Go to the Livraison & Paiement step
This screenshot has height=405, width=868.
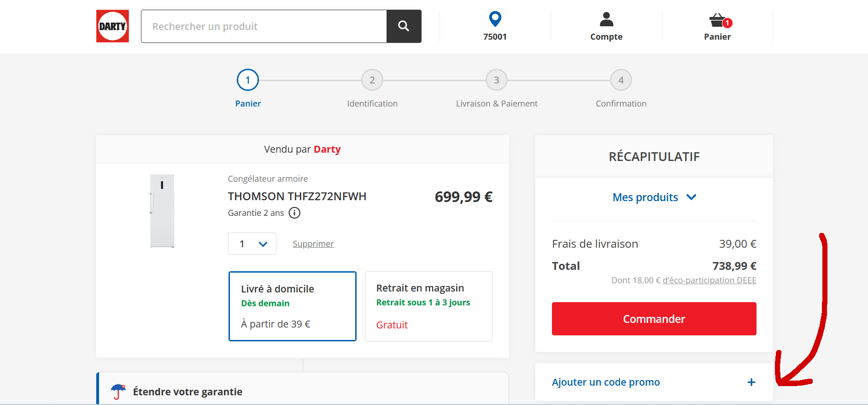(497, 80)
